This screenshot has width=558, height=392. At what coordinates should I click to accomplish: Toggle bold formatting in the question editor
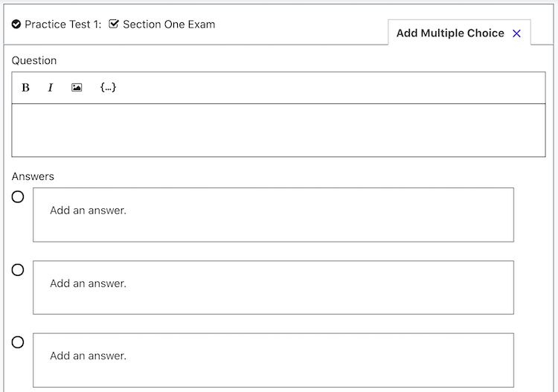click(25, 88)
